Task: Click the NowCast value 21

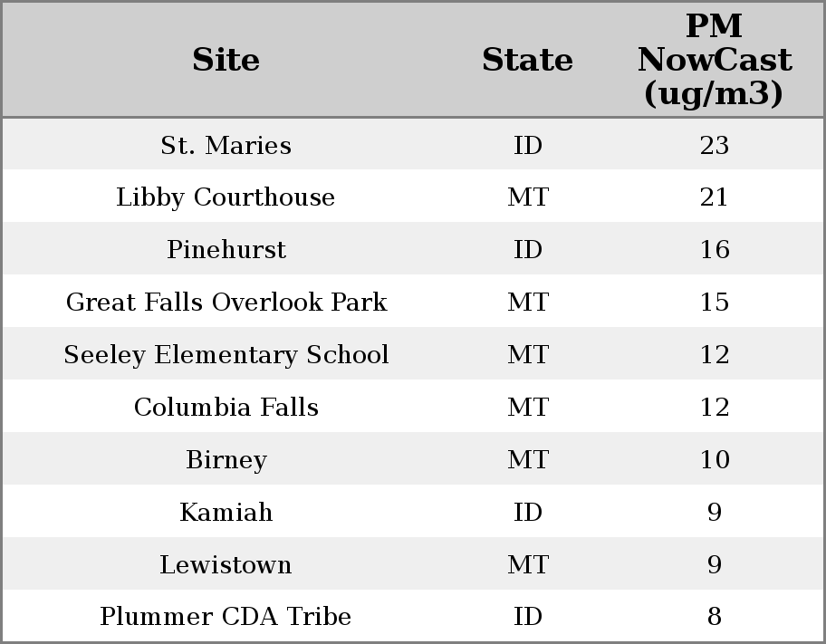Action: (x=714, y=197)
